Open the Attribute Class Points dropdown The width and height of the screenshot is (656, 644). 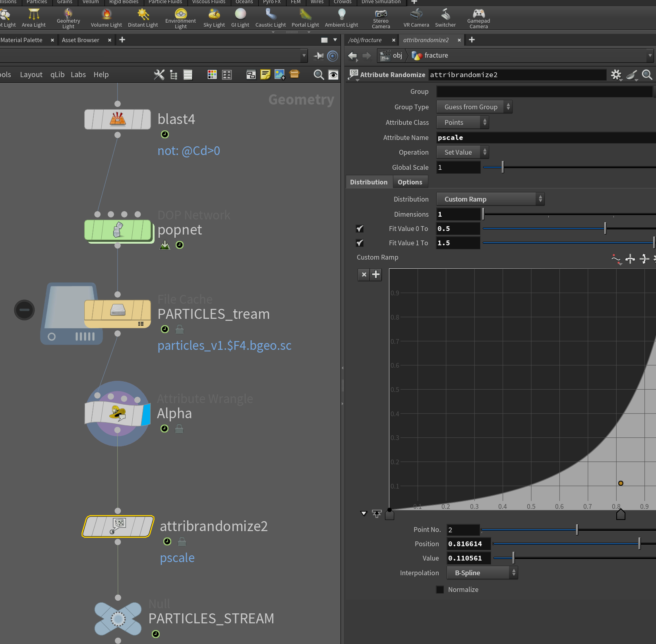click(462, 122)
